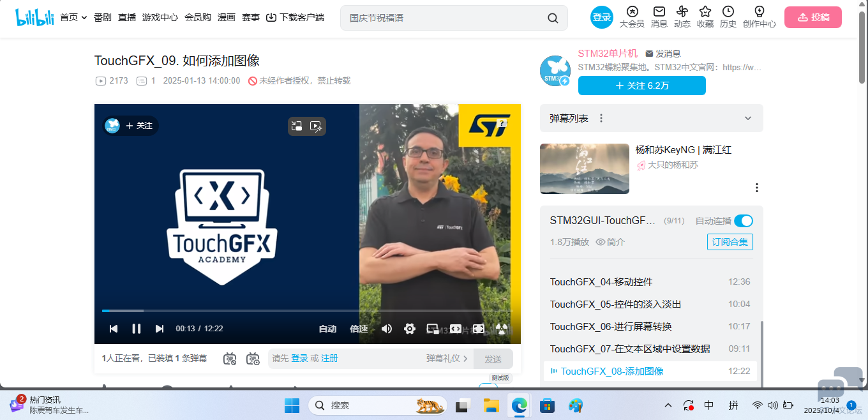Screen dimensions: 868x420
Task: Select TouchGFX_06-进行屏幕转换 from playlist
Action: (611, 326)
